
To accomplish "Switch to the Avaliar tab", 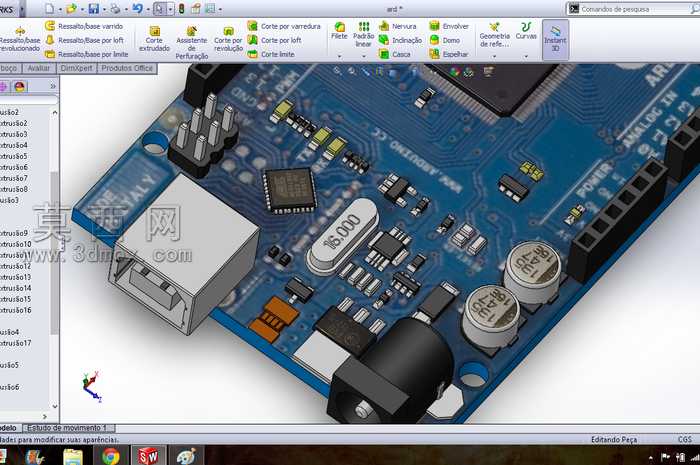I will point(38,68).
